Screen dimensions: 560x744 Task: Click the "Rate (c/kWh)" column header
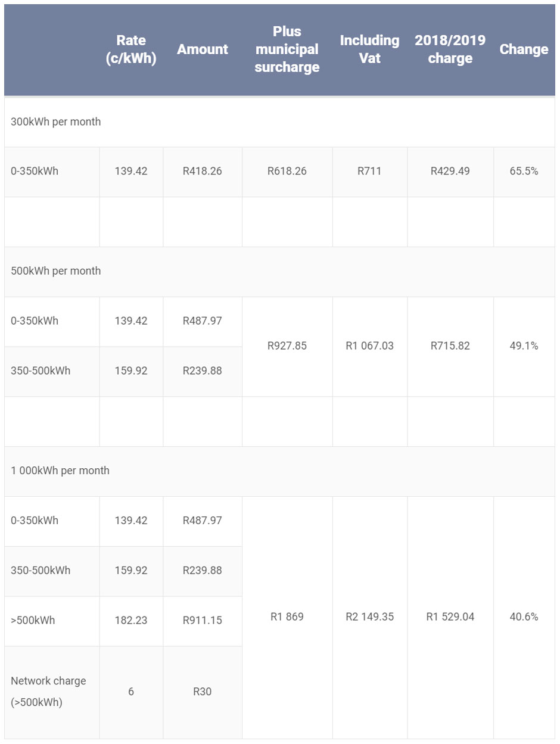131,49
